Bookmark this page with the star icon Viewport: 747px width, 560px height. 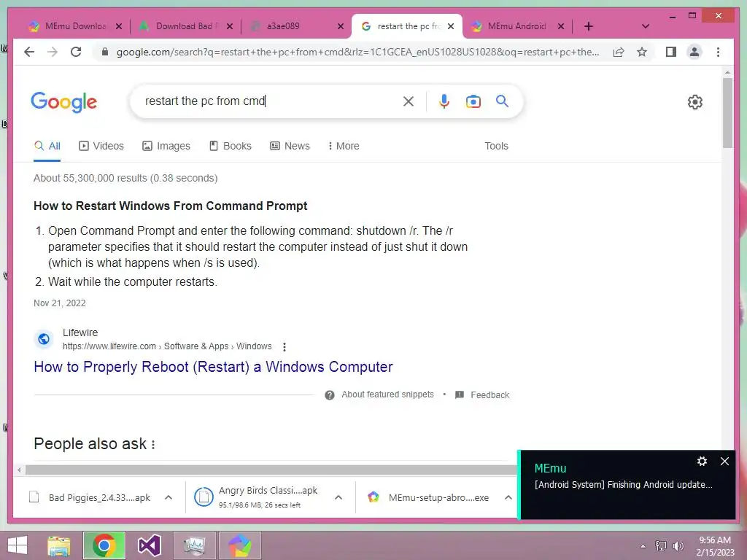point(642,52)
